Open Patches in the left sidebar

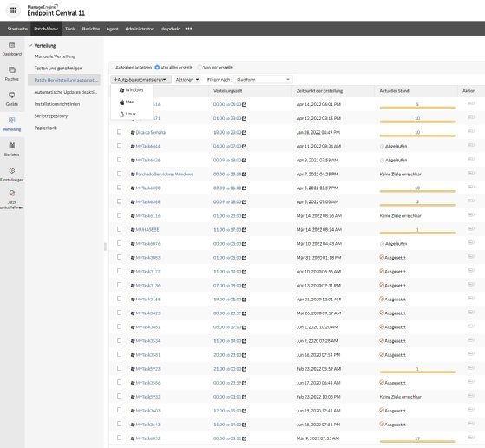(x=12, y=74)
